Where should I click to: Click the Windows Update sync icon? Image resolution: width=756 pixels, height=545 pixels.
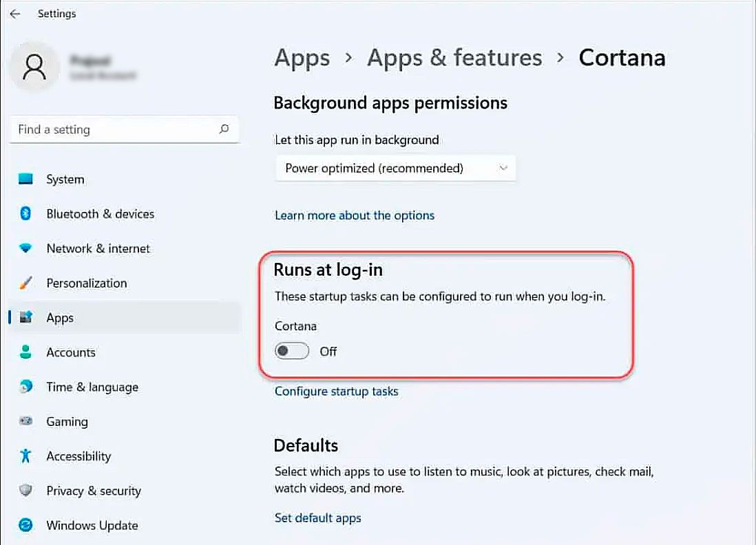pos(25,525)
